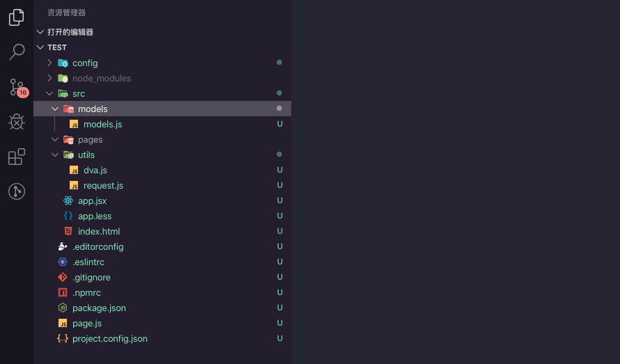Click the 打开的编辑器 section header
Image resolution: width=620 pixels, height=364 pixels.
click(70, 32)
